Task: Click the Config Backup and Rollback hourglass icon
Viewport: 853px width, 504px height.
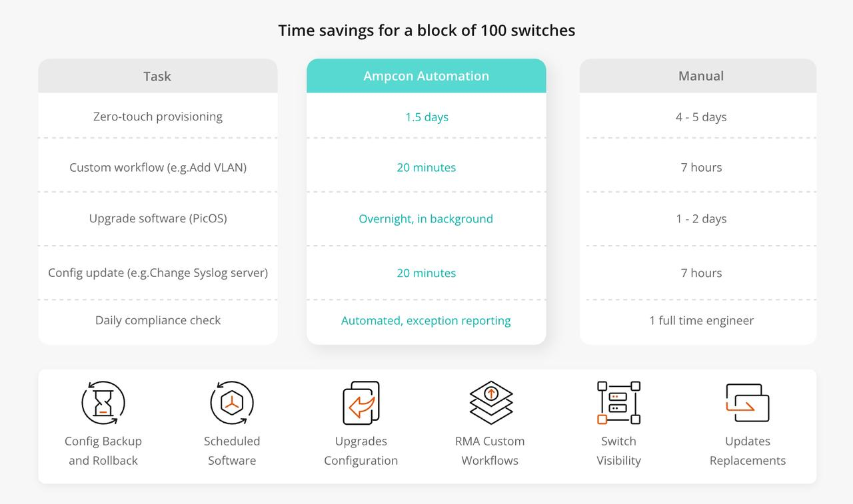Action: tap(103, 403)
